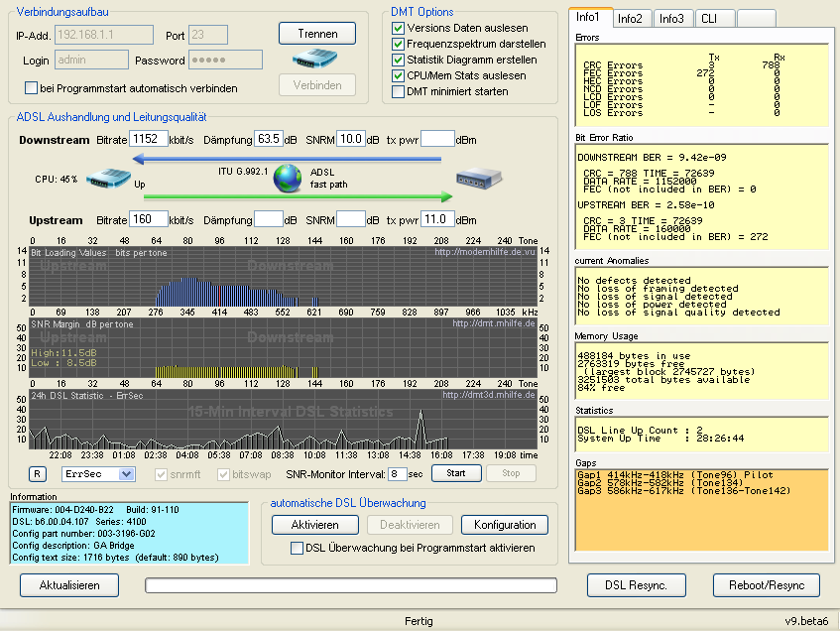Viewport: 840px width, 631px height.
Task: Click the SNR-Monitor Interval input field
Action: pos(400,474)
